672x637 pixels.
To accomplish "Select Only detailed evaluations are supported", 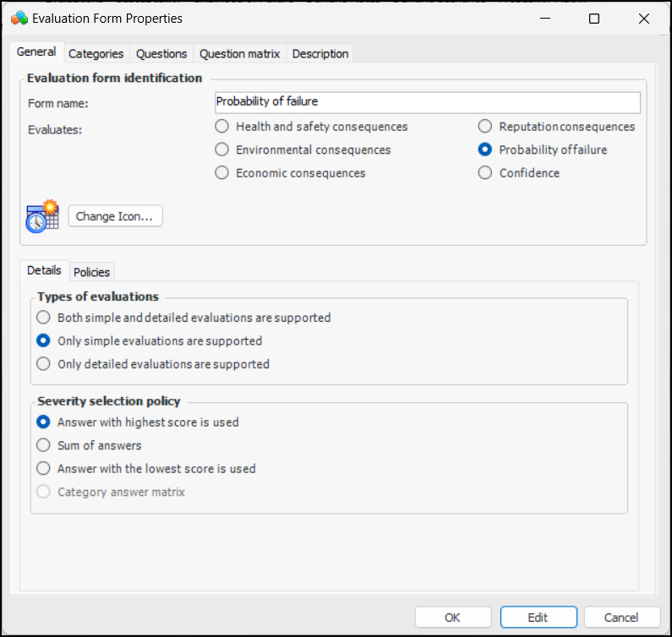I will coord(44,364).
